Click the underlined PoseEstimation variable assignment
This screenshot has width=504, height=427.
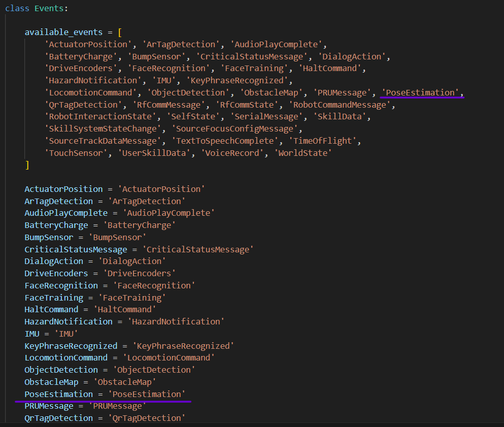[58, 394]
